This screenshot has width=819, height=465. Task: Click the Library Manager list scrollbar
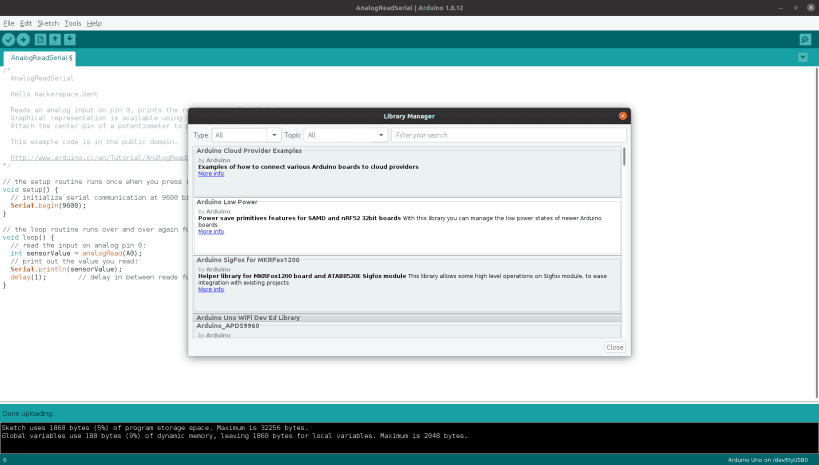(624, 157)
